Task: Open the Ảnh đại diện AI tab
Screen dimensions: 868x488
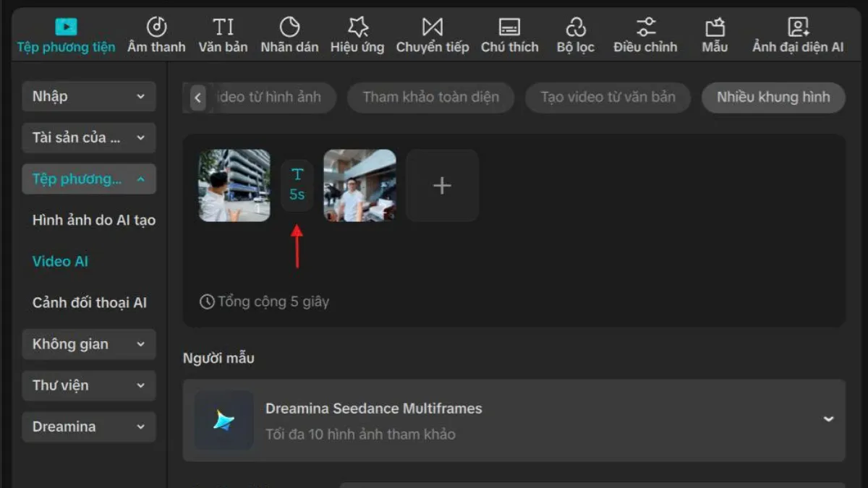Action: pos(798,35)
